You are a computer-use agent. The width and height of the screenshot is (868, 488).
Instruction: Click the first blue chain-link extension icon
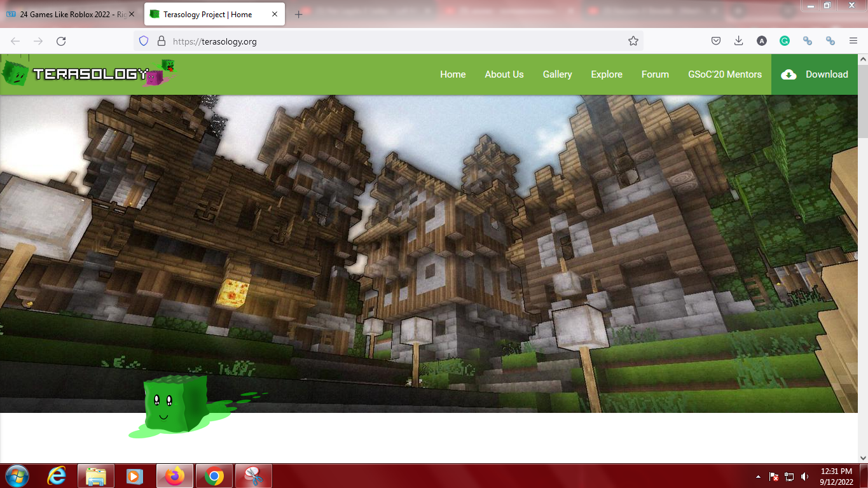click(808, 41)
